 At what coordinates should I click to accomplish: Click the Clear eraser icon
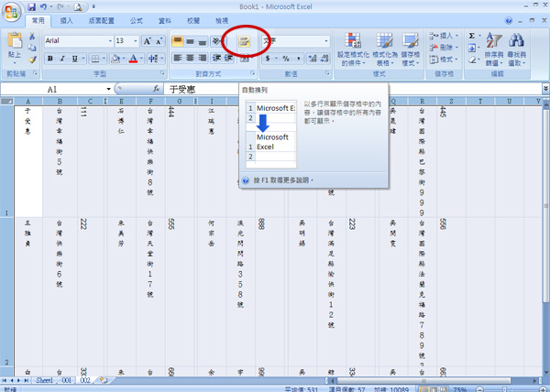tap(472, 60)
